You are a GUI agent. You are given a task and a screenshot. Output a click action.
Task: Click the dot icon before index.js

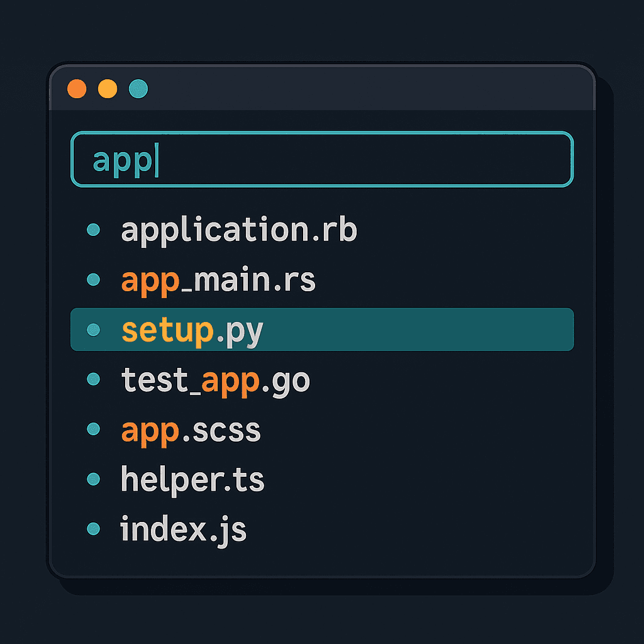[93, 529]
